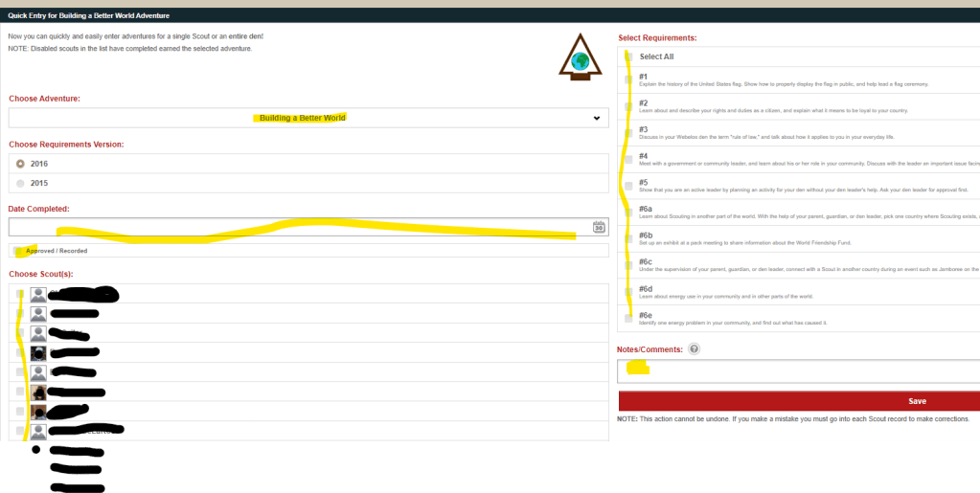Check requirement #5 active leader checkbox
980x493 pixels.
click(628, 186)
